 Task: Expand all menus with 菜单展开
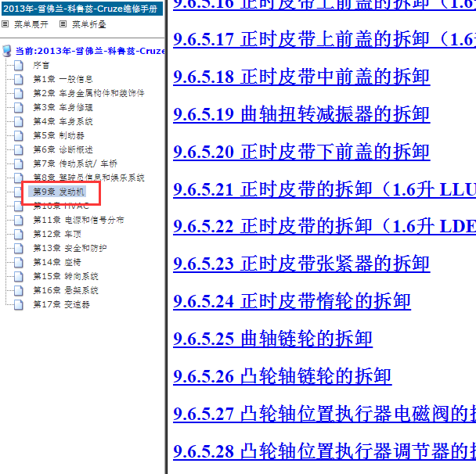31,24
